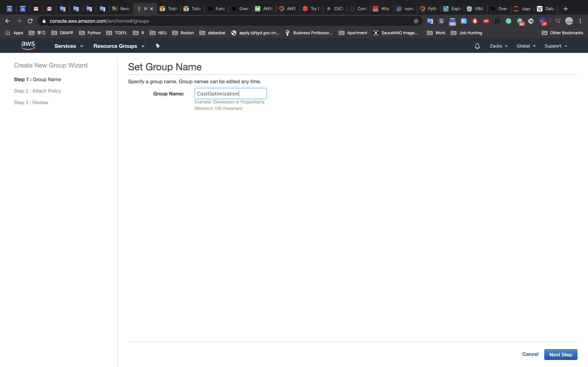Open the Adblock Plus extension icon
This screenshot has width=588, height=367.
486,21
